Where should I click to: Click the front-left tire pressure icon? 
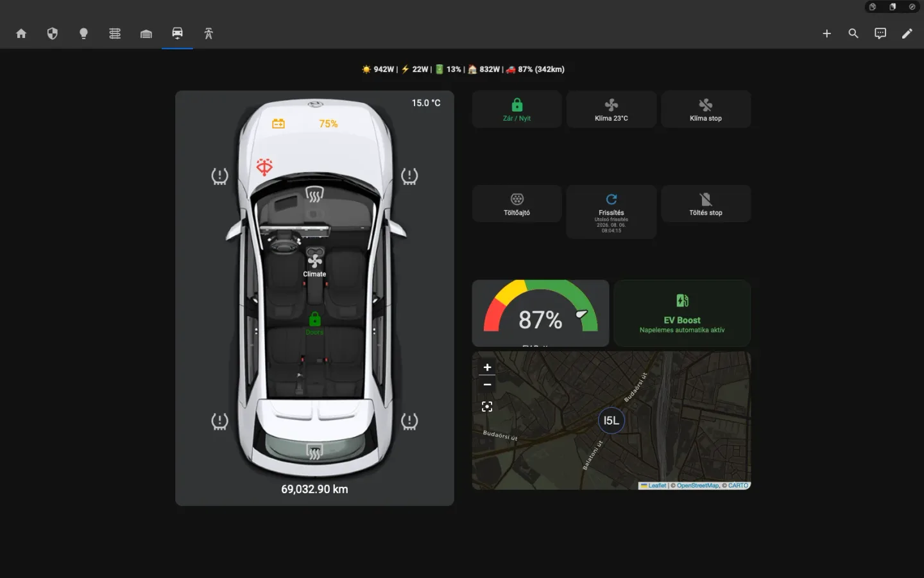click(x=220, y=176)
